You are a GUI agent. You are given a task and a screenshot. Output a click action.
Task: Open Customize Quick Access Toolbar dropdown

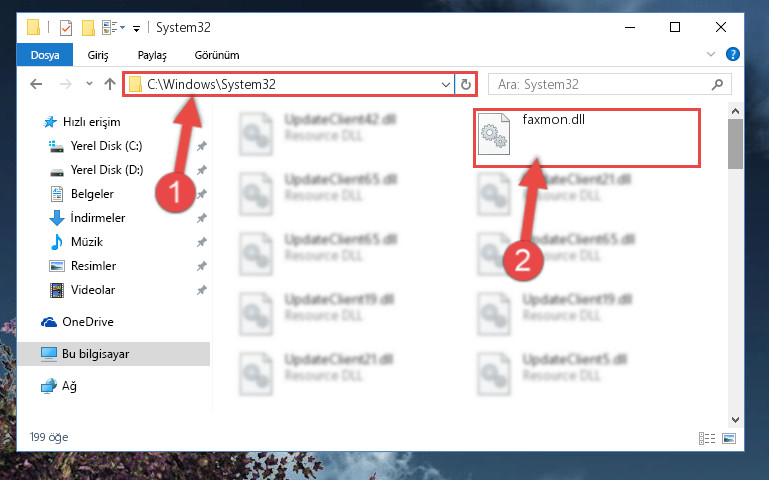[136, 28]
